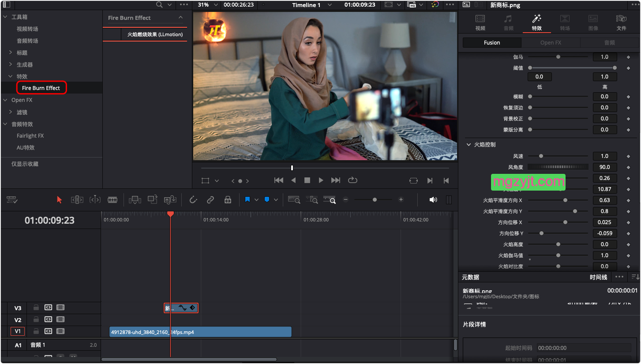Click the 风角度 value field 90.0
641x364 pixels.
click(x=604, y=167)
